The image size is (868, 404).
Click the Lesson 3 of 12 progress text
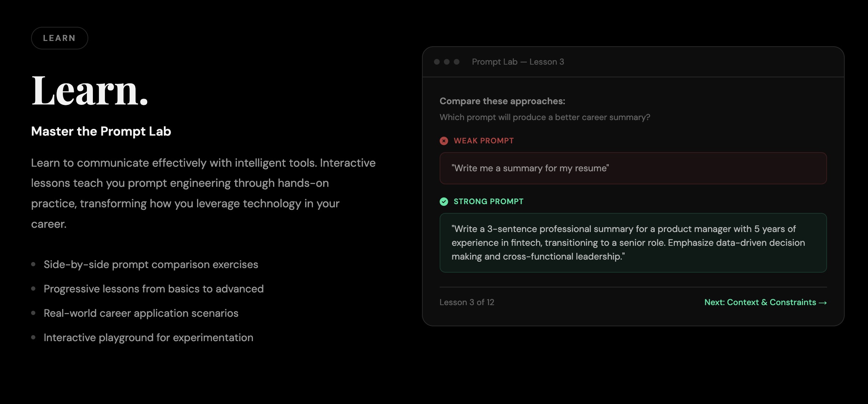click(x=467, y=302)
